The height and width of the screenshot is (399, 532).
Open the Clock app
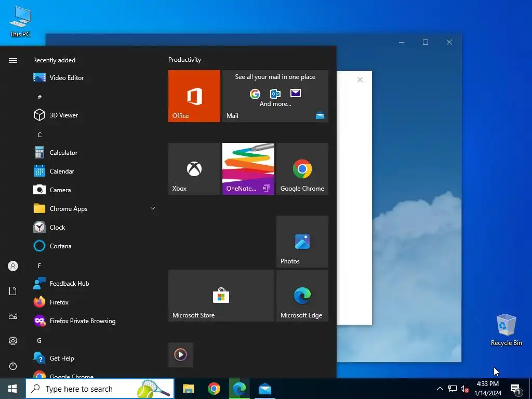click(x=94, y=228)
